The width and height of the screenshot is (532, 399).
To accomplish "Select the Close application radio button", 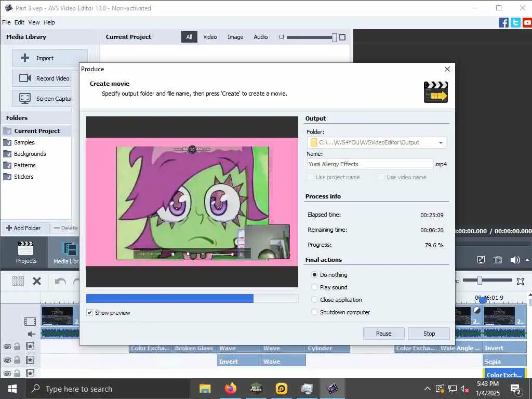I will pyautogui.click(x=314, y=300).
